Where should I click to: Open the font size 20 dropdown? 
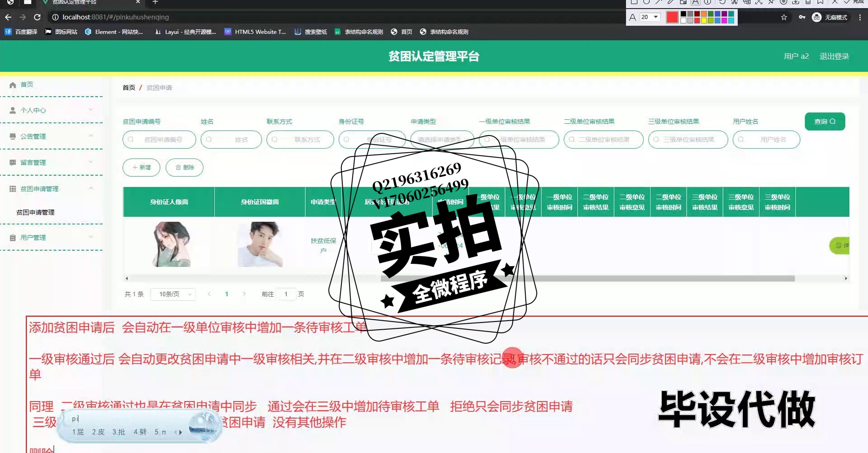(650, 17)
